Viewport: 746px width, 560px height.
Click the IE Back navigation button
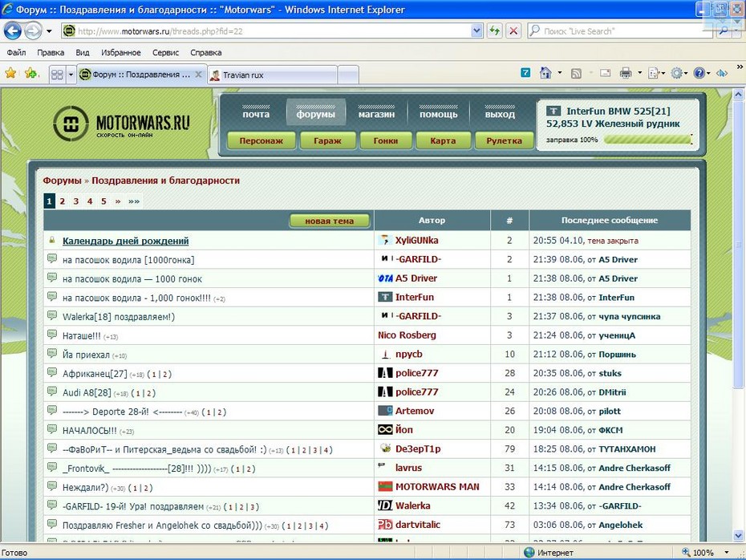point(13,30)
